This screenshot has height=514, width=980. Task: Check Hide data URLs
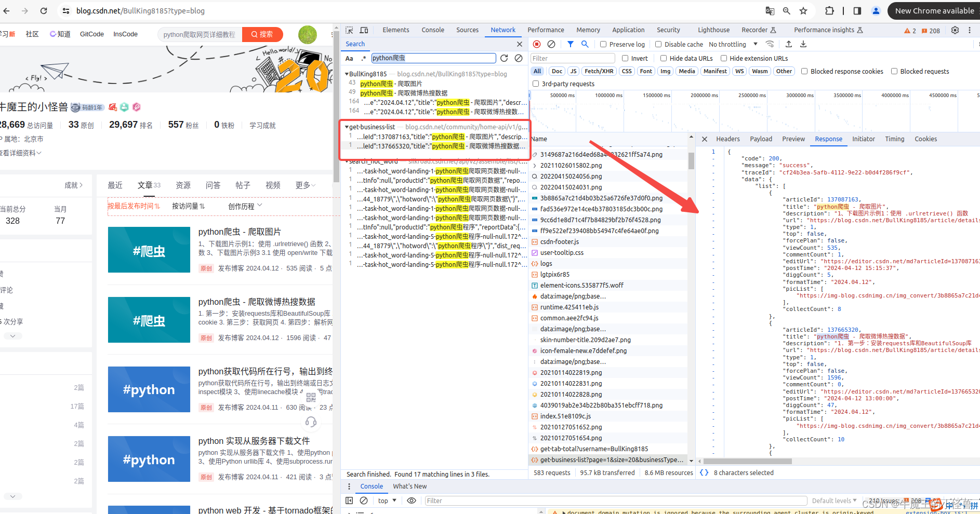pos(664,58)
